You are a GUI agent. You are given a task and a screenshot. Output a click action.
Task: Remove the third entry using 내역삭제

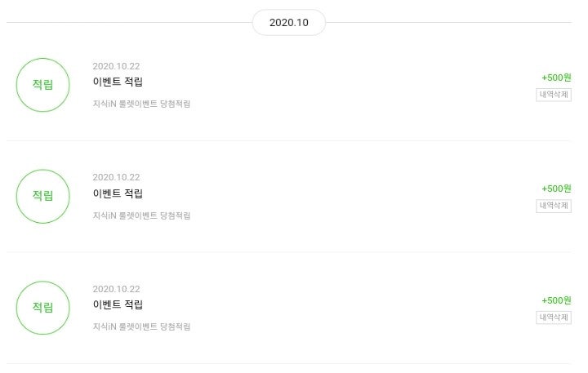point(553,317)
